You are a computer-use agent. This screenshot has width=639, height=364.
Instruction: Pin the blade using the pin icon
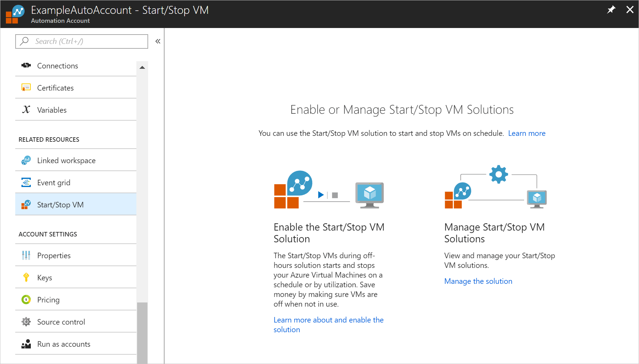(611, 10)
